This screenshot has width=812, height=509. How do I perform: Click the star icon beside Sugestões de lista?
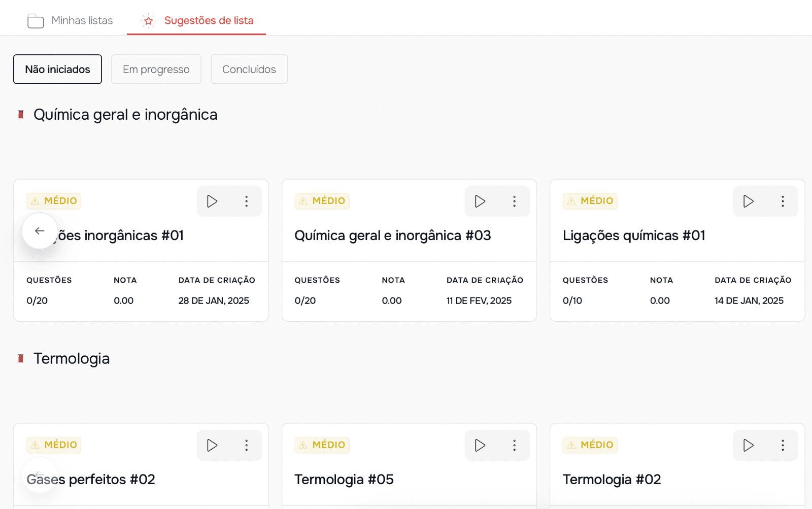(x=148, y=21)
